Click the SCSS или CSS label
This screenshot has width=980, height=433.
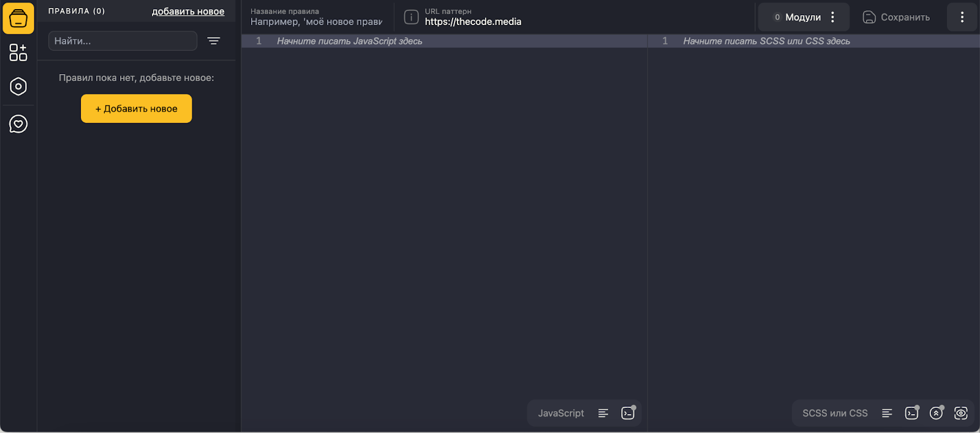tap(835, 413)
